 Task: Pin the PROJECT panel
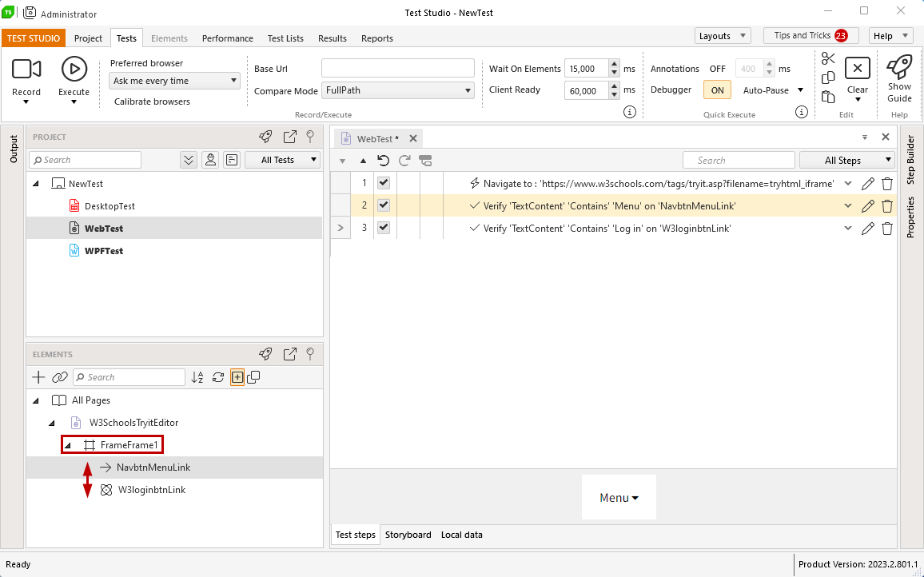coord(311,137)
